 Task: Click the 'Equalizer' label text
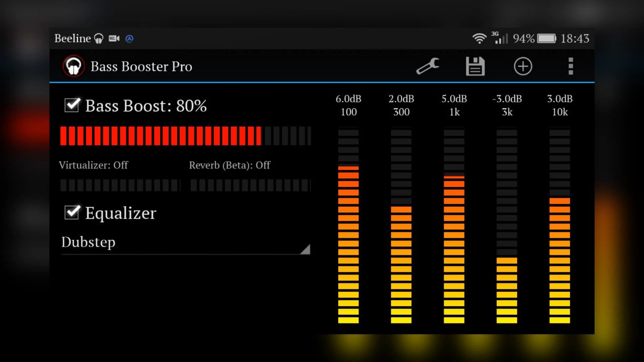[x=121, y=213]
